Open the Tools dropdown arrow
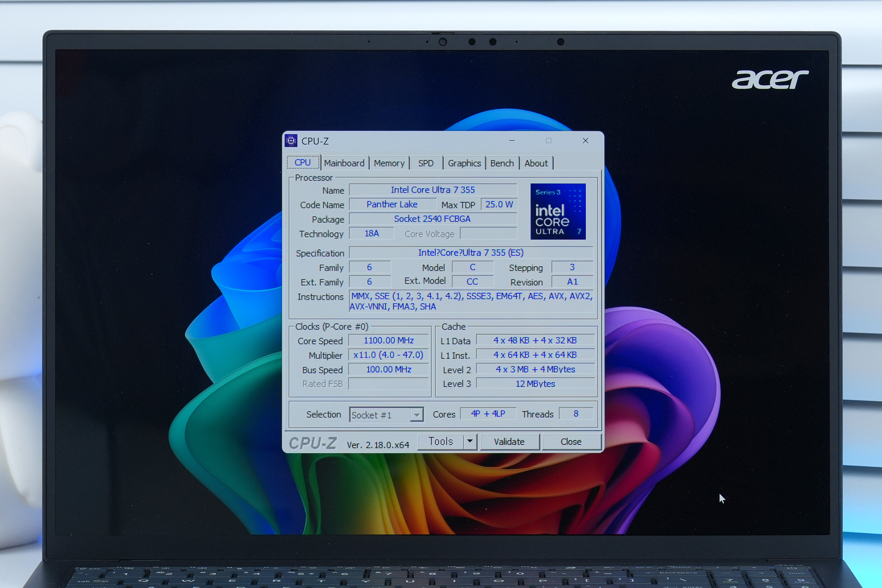 click(470, 441)
